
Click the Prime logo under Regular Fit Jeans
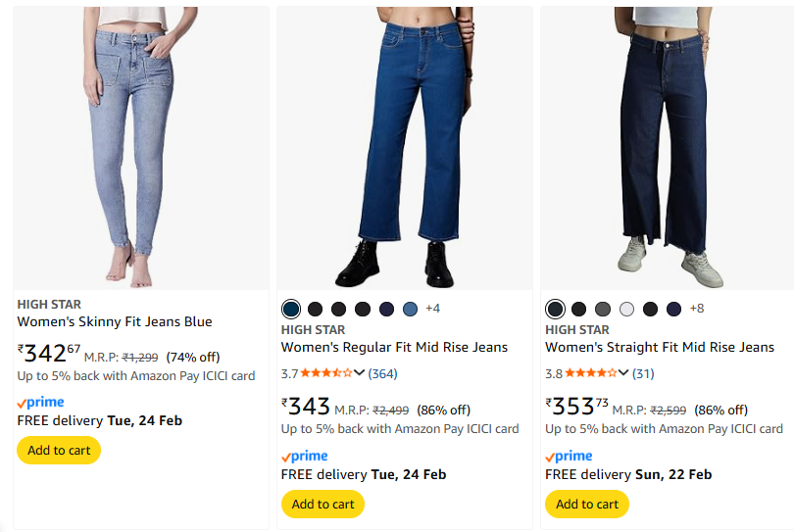(304, 457)
